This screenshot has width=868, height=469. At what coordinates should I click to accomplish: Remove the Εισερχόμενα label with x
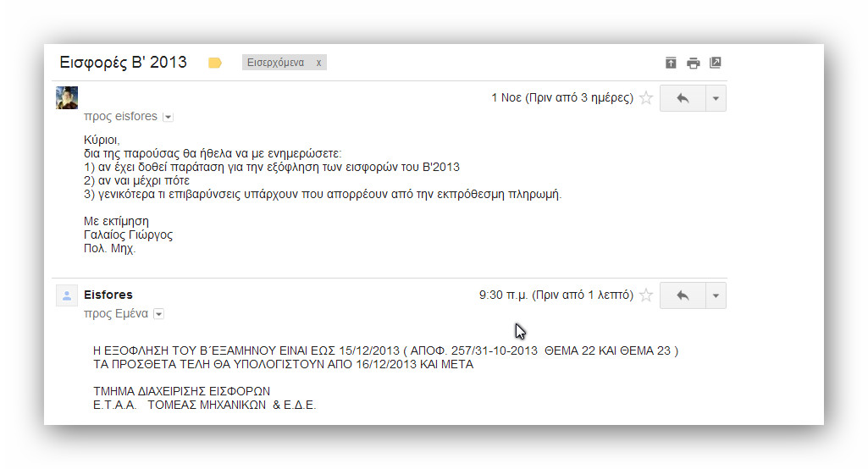[x=319, y=63]
